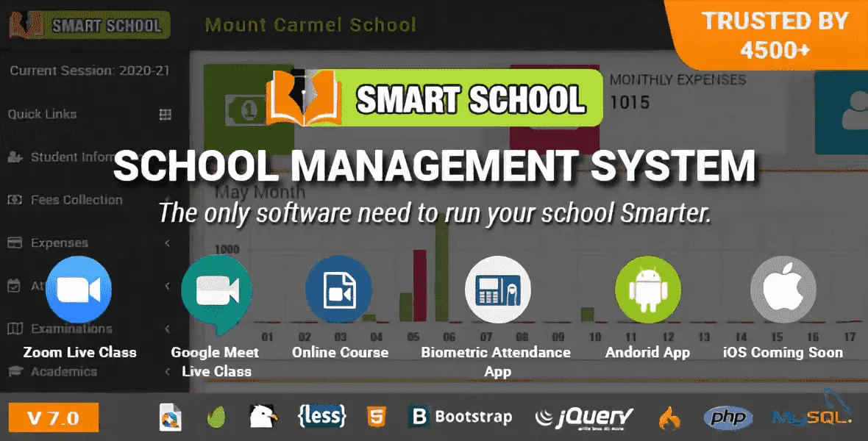This screenshot has height=441, width=868.
Task: Open the Expenses sidebar menu
Action: tap(48, 243)
